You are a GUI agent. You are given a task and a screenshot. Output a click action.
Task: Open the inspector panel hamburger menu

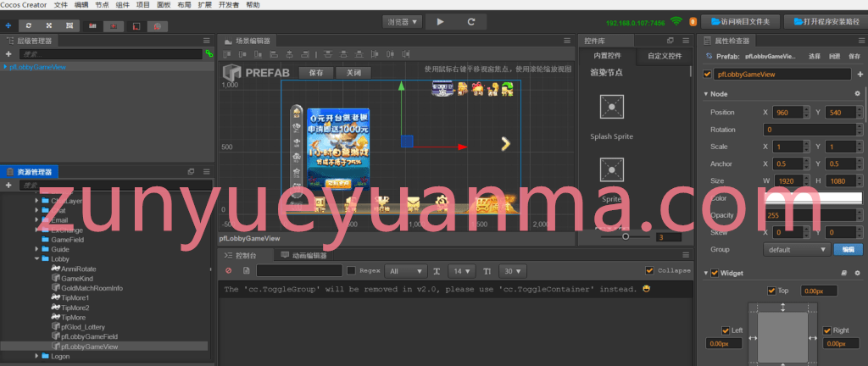tap(860, 41)
